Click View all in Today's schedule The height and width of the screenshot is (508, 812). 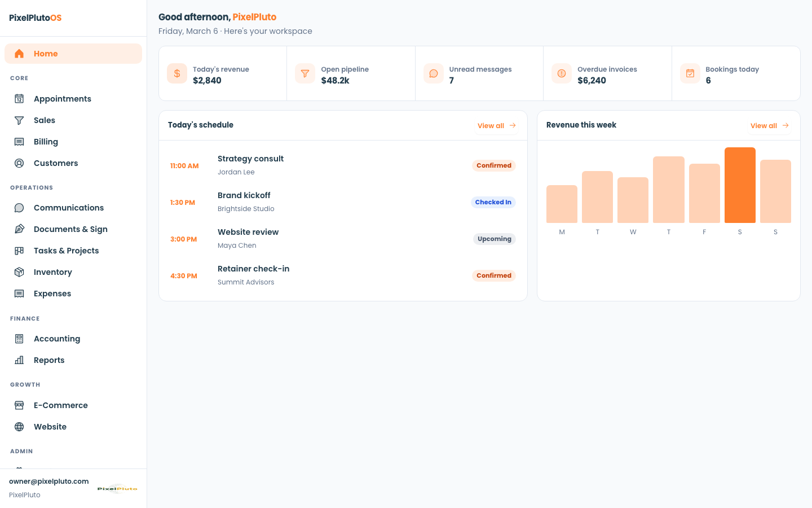coord(497,125)
